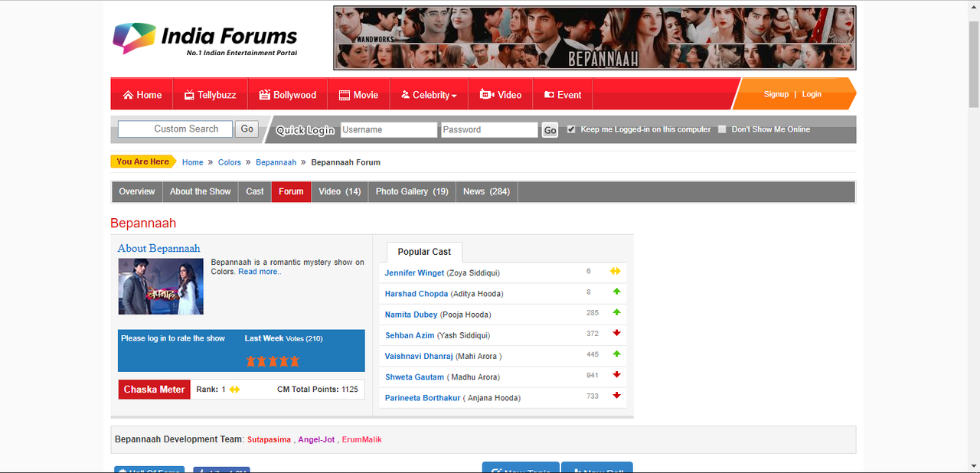Open the Movie section
This screenshot has height=473, width=980.
pyautogui.click(x=358, y=95)
